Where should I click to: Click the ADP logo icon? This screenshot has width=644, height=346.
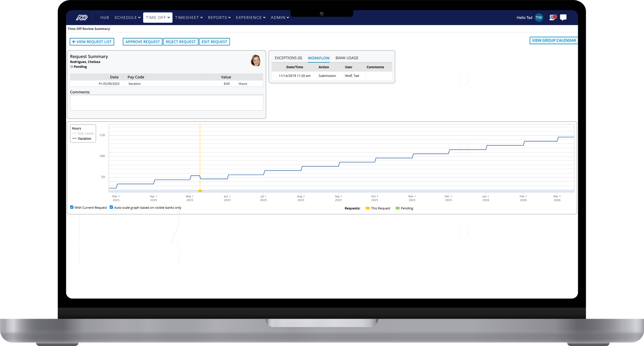(x=81, y=18)
